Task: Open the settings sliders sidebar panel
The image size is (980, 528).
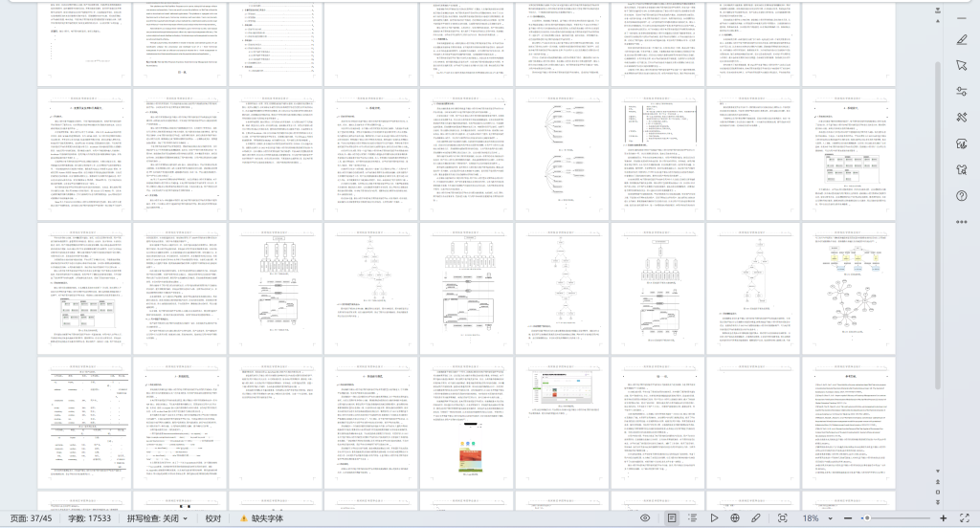Action: tap(961, 91)
